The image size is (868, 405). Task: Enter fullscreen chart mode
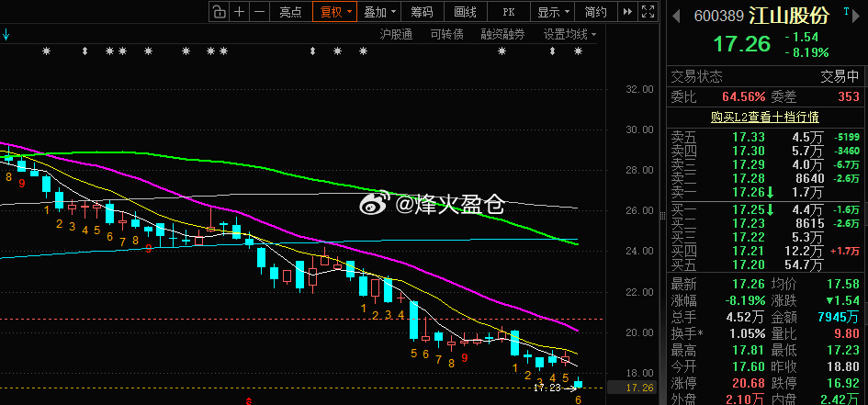click(x=648, y=12)
